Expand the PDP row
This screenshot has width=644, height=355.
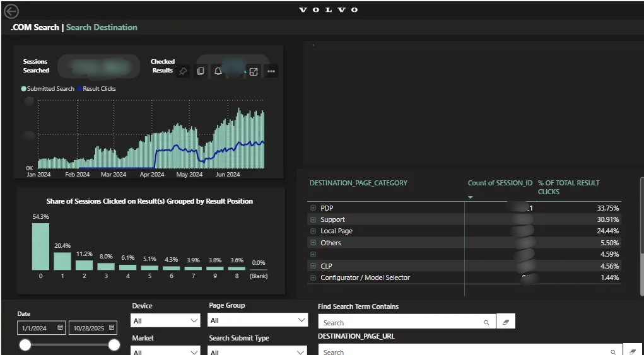pos(313,208)
